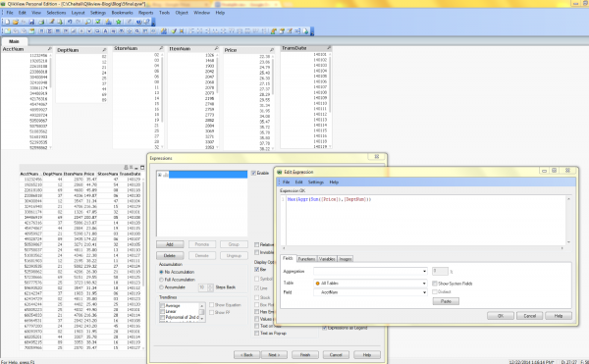Viewport: 589px width, 364px height.
Task: Toggle the Text as Popup checkbox
Action: pyautogui.click(x=256, y=334)
